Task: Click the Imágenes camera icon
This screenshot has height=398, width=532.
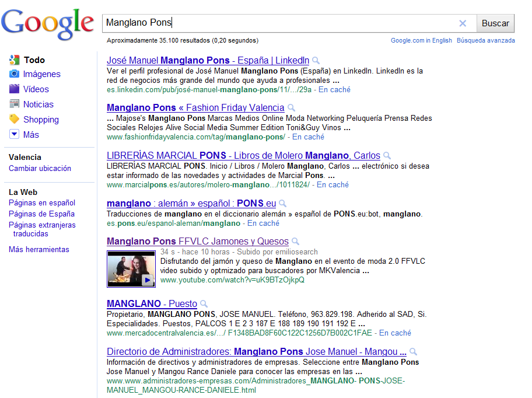Action: coord(14,74)
